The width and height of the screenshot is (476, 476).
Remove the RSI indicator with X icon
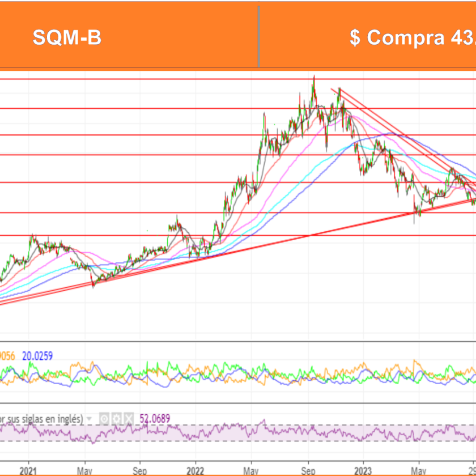(129, 419)
